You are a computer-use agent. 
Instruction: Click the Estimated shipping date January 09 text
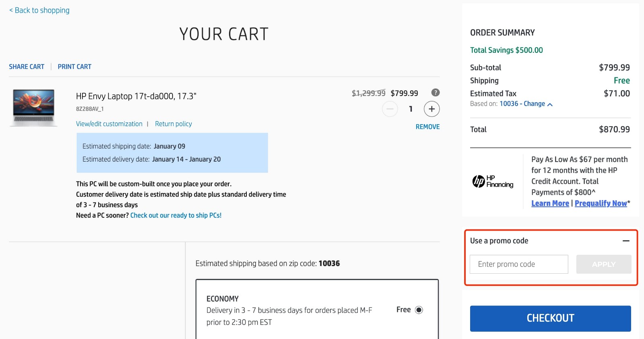[x=134, y=146]
